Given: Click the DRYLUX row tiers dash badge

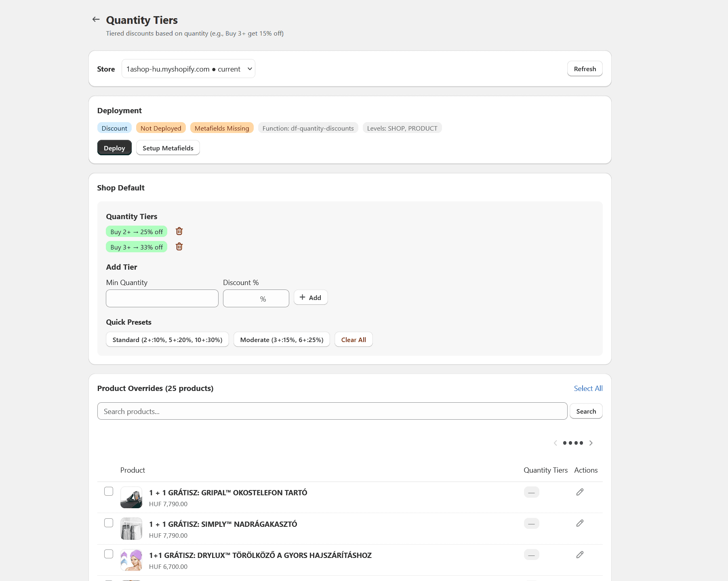Looking at the screenshot, I should [531, 555].
